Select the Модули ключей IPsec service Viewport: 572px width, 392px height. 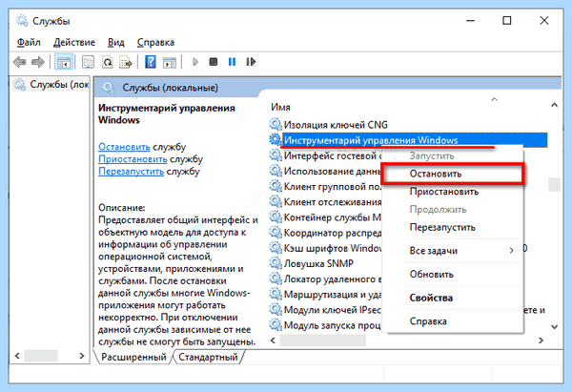pyautogui.click(x=333, y=310)
